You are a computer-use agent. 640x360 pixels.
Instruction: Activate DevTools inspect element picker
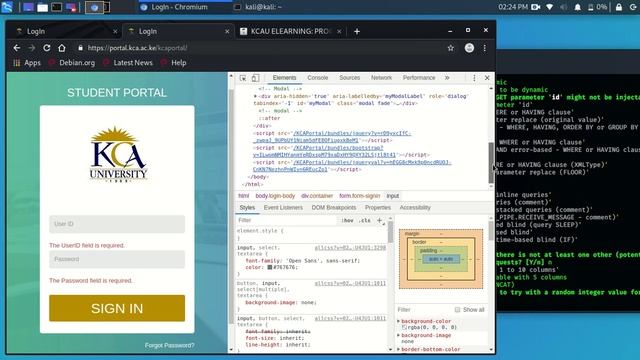click(x=243, y=78)
